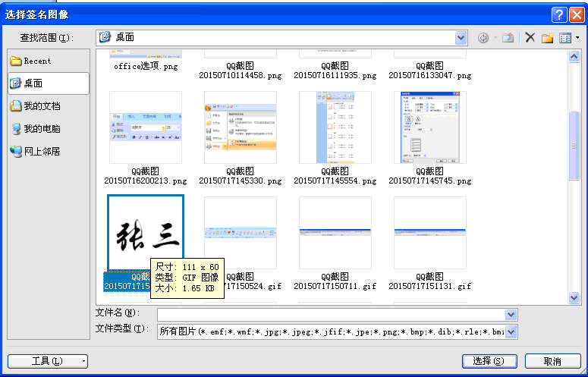Create a new folder
Viewport: 588px width, 377px height.
point(547,37)
